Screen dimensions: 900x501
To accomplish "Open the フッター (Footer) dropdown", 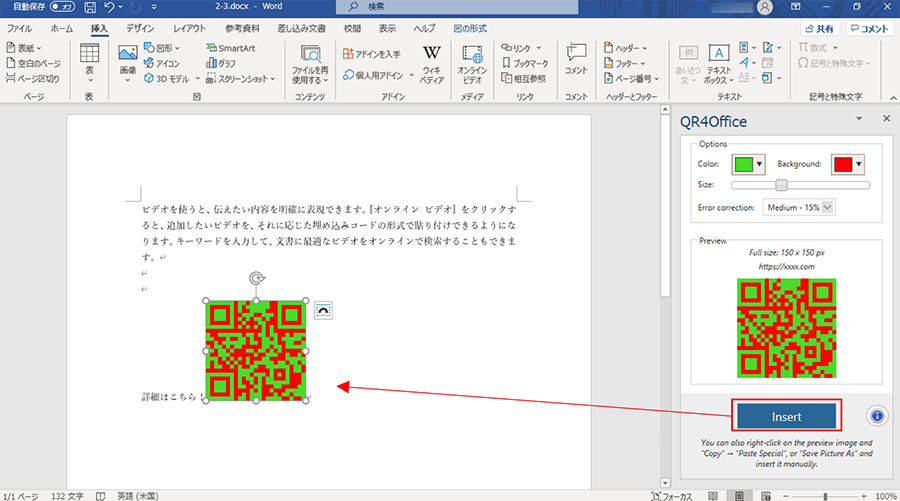I will (624, 63).
